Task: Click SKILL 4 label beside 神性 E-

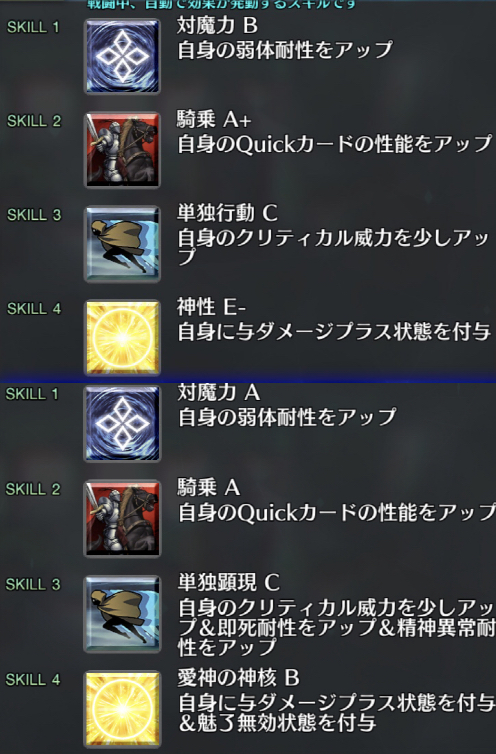Action: click(x=34, y=308)
